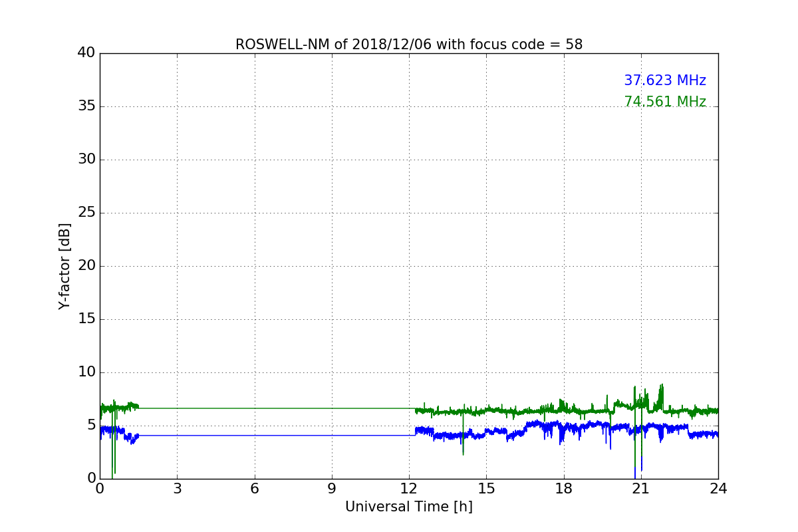Click the y-axis tick label 10
Viewport: 798px width, 532px height.
(x=86, y=372)
